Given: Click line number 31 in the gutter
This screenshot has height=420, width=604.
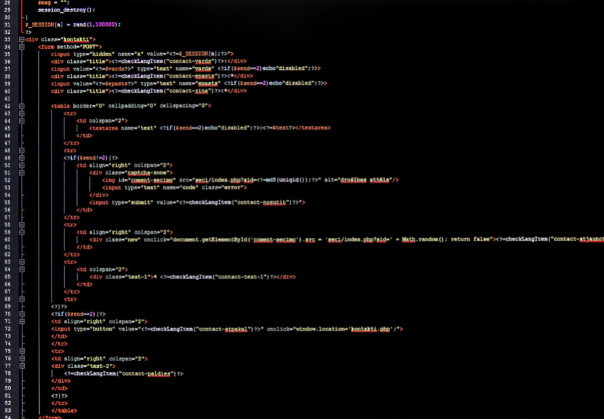Looking at the screenshot, I should click(7, 23).
